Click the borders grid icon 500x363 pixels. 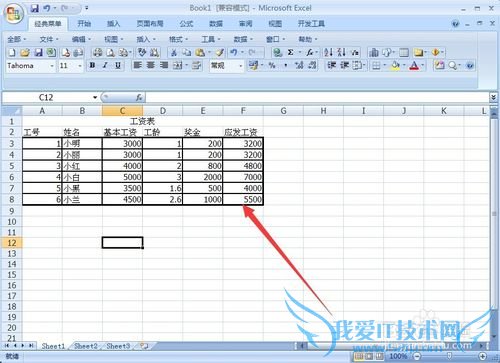click(376, 65)
